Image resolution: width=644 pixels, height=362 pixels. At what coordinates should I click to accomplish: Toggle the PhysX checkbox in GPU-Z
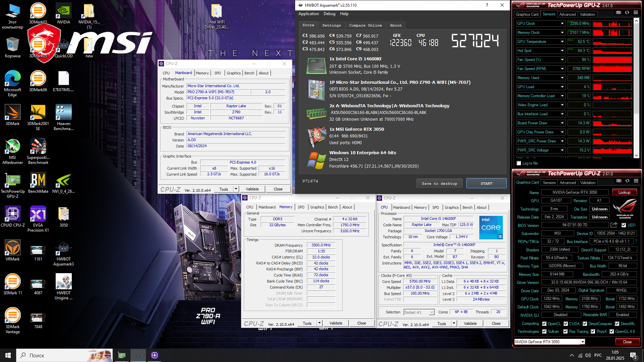593,331
